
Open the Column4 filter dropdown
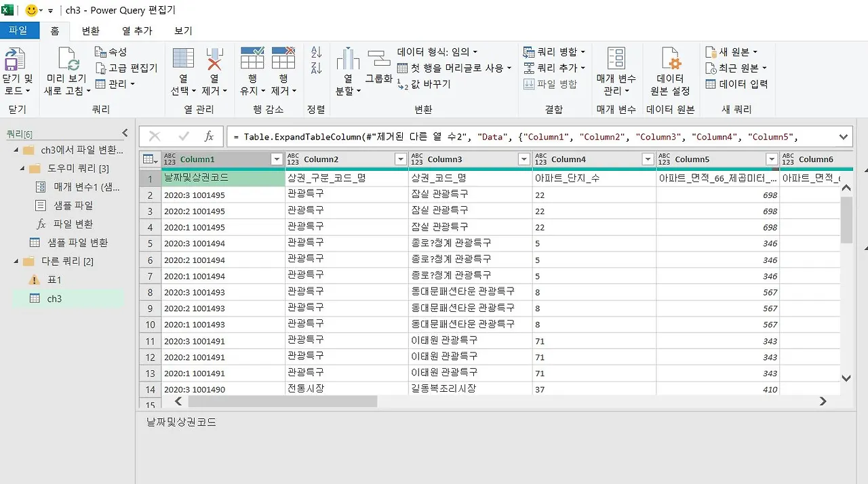[x=647, y=159]
